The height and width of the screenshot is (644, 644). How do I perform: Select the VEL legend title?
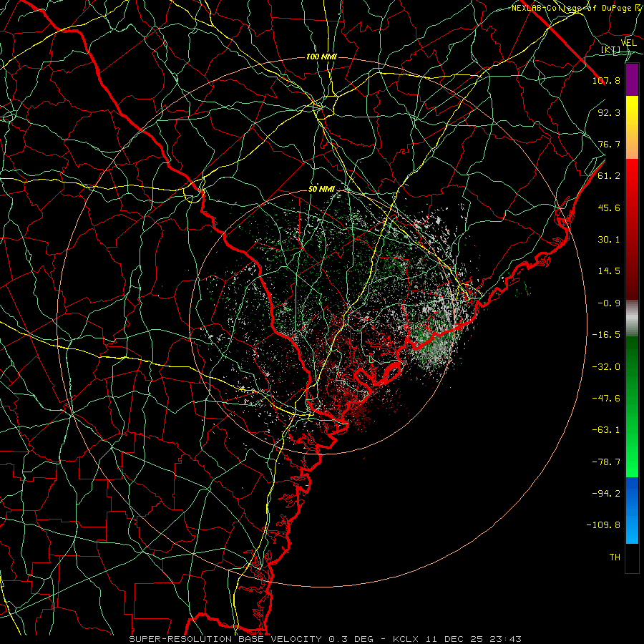[629, 43]
